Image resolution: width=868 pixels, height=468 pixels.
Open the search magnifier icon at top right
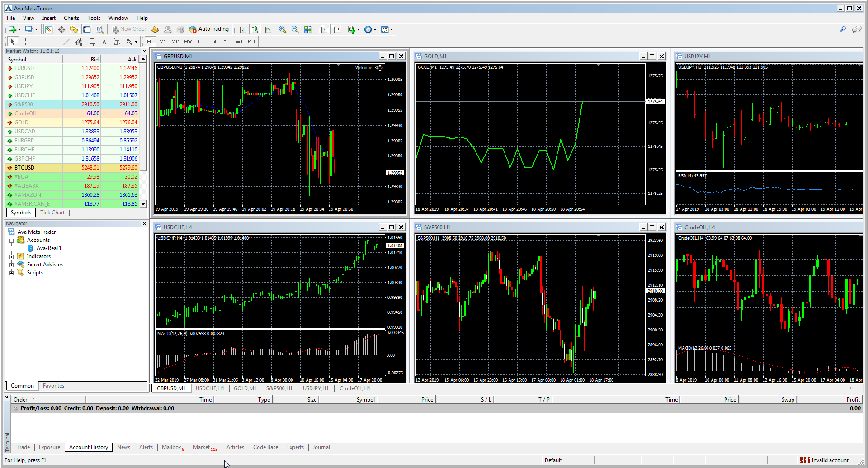pyautogui.click(x=843, y=29)
